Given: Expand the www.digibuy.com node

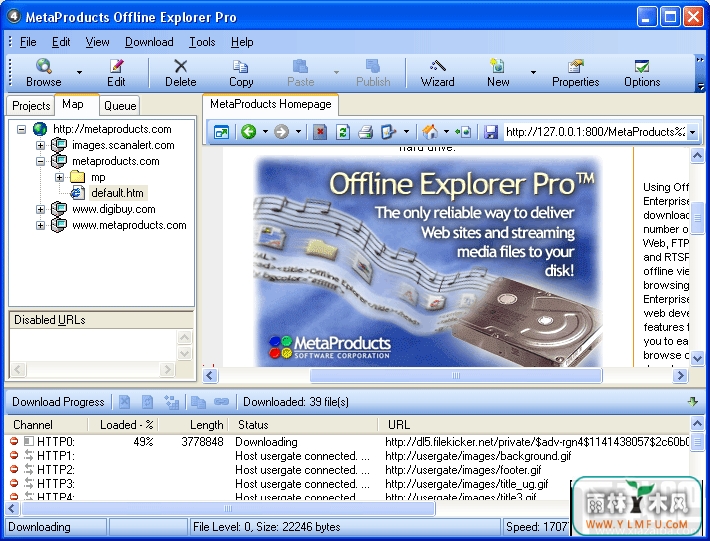Looking at the screenshot, I should coord(40,209).
